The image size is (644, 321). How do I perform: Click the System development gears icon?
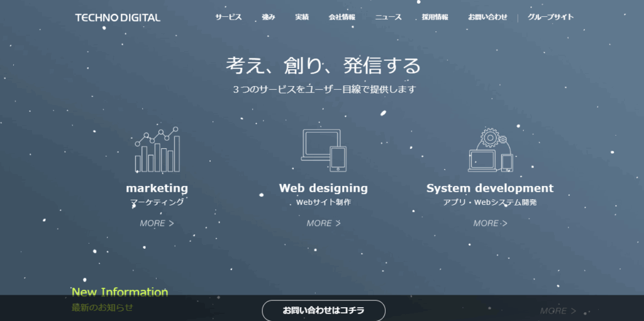491,150
